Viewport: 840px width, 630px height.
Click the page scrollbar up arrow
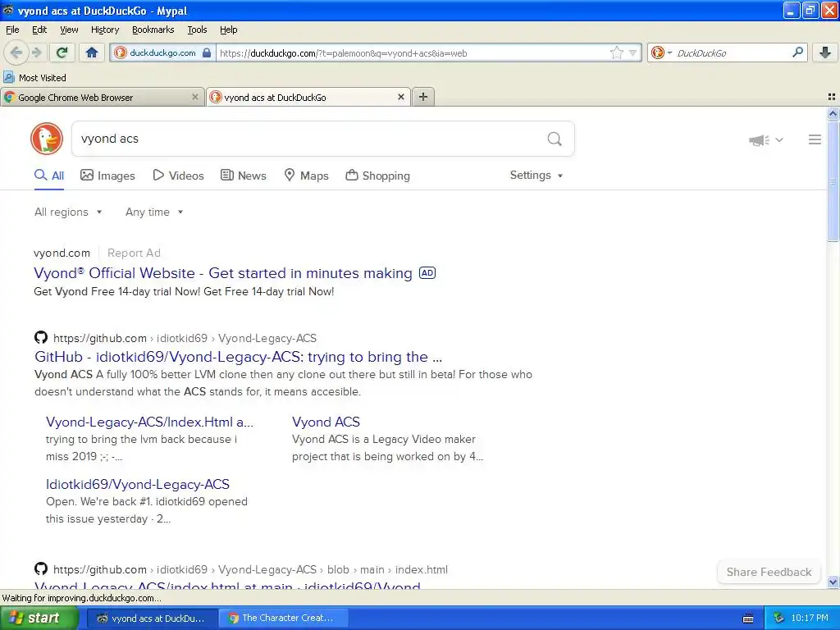coord(833,113)
